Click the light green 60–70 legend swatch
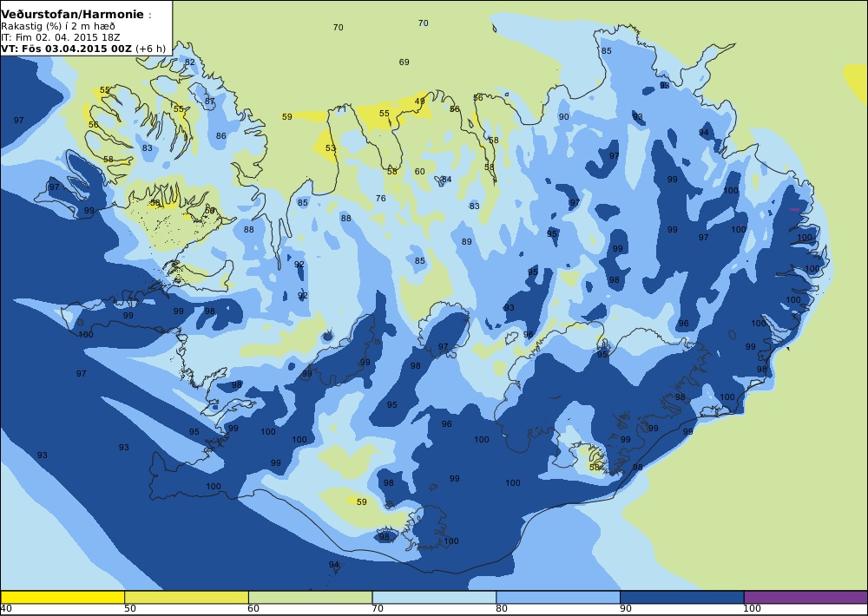 [x=311, y=597]
